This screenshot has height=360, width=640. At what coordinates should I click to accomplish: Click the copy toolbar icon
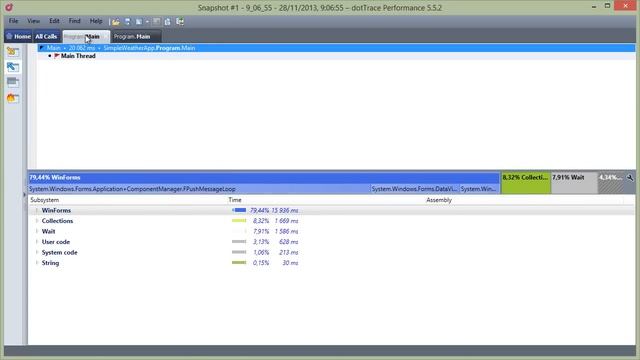[x=167, y=22]
